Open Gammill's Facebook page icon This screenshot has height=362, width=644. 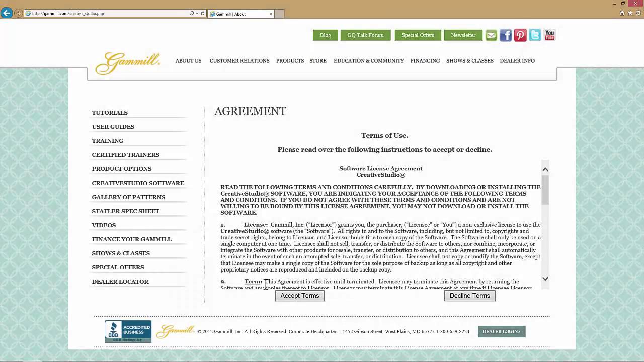tap(506, 35)
